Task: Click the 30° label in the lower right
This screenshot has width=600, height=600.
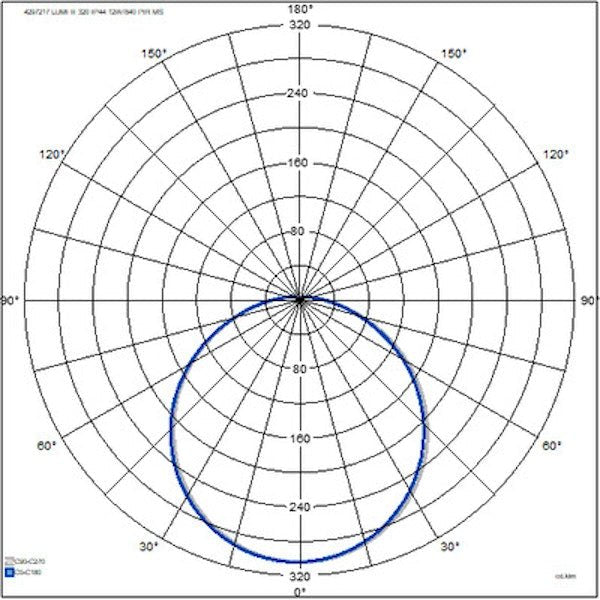Action: [451, 546]
